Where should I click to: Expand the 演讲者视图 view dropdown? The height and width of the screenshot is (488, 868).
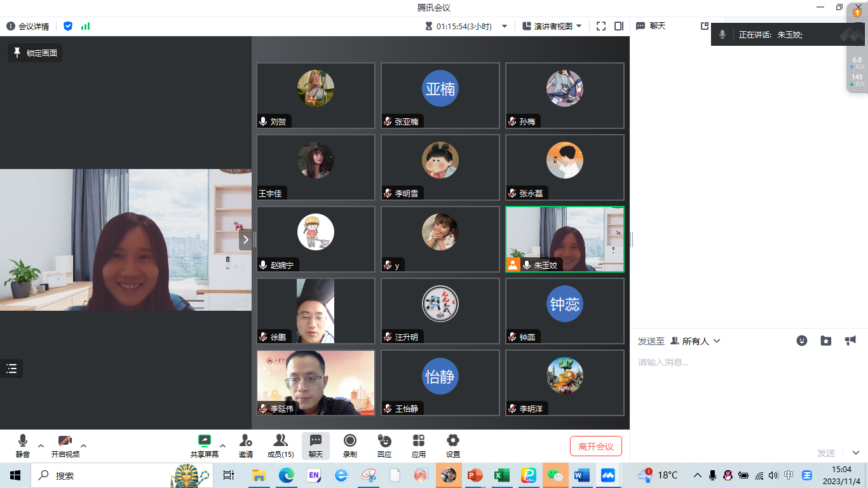tap(552, 26)
